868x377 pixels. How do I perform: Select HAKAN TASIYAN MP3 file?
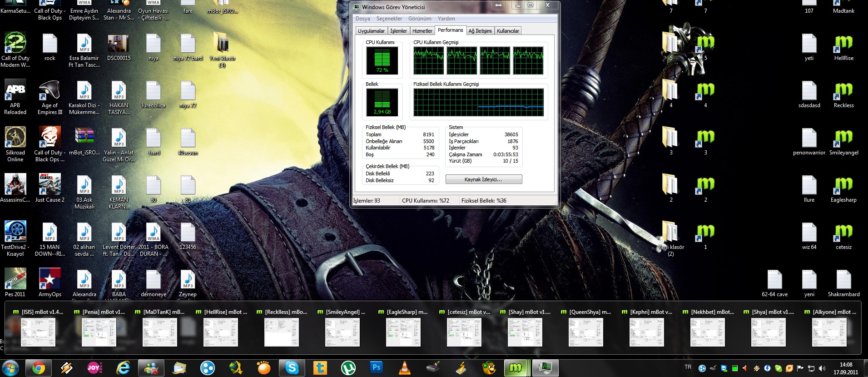(x=119, y=97)
